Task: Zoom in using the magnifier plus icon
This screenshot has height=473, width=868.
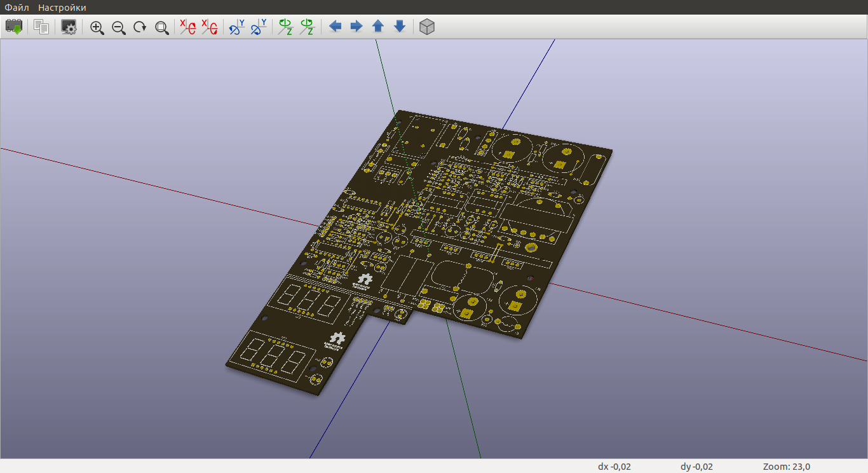Action: tap(97, 27)
